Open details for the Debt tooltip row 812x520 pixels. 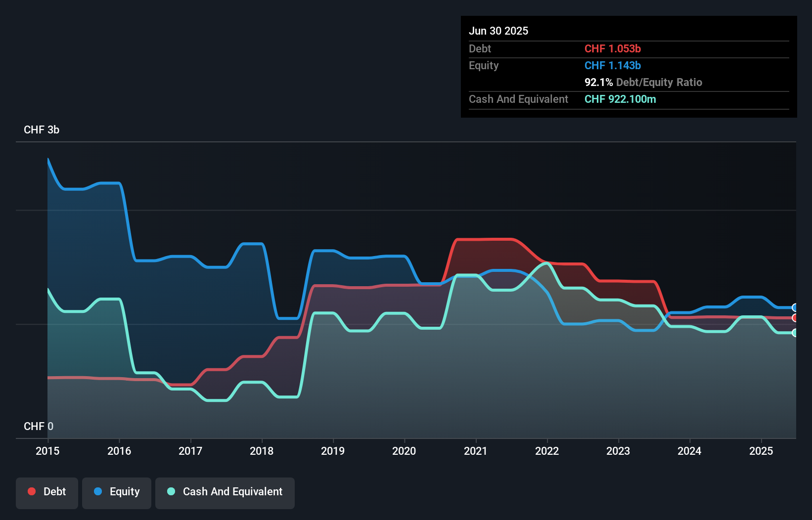(480, 49)
